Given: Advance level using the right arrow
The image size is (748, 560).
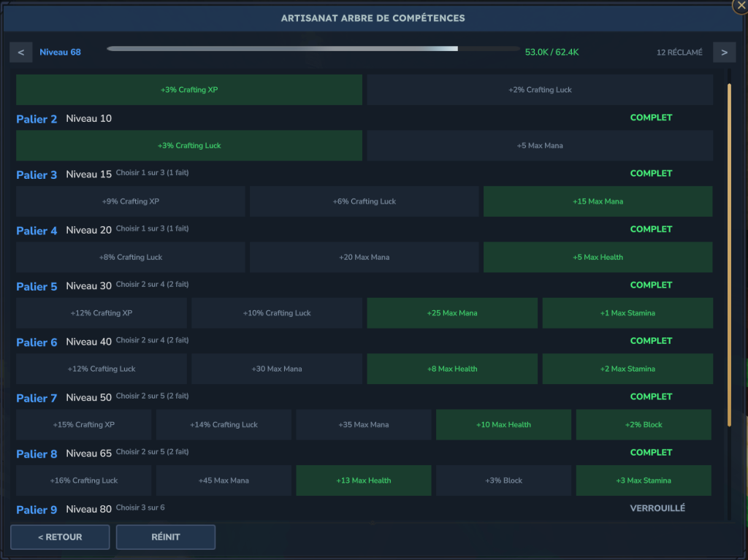Looking at the screenshot, I should pos(724,52).
